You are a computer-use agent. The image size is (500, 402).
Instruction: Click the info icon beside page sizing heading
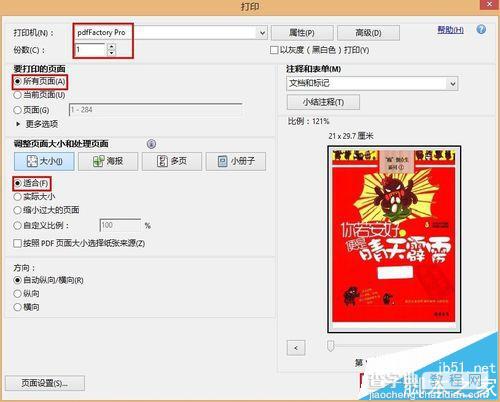[x=151, y=144]
